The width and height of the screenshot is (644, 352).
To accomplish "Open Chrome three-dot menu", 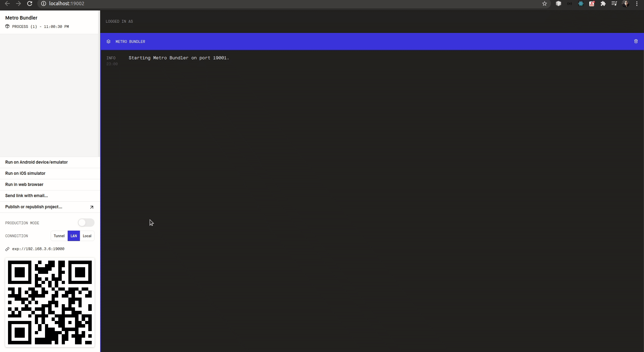I will pyautogui.click(x=637, y=3).
